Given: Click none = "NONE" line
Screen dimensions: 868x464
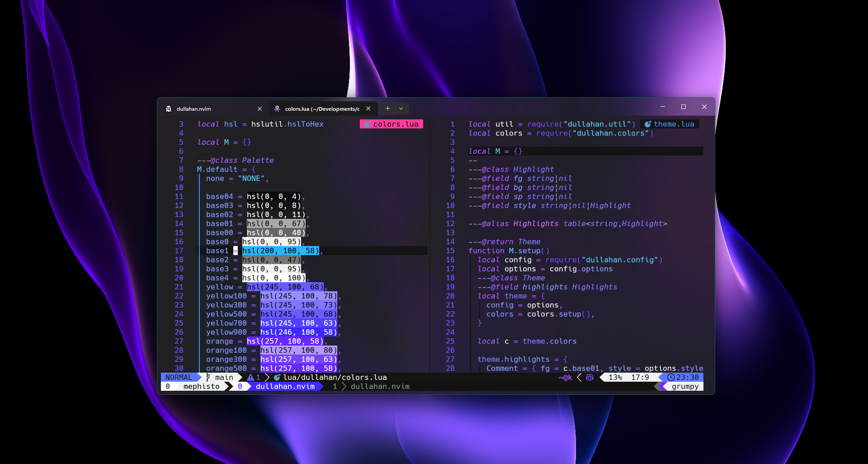Looking at the screenshot, I should pyautogui.click(x=238, y=178).
